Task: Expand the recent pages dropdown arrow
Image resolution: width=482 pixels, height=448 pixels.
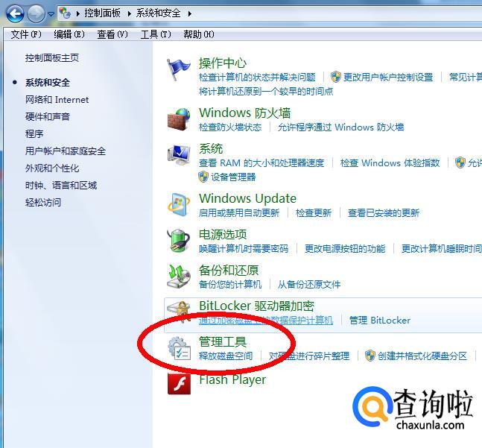Action: point(51,14)
